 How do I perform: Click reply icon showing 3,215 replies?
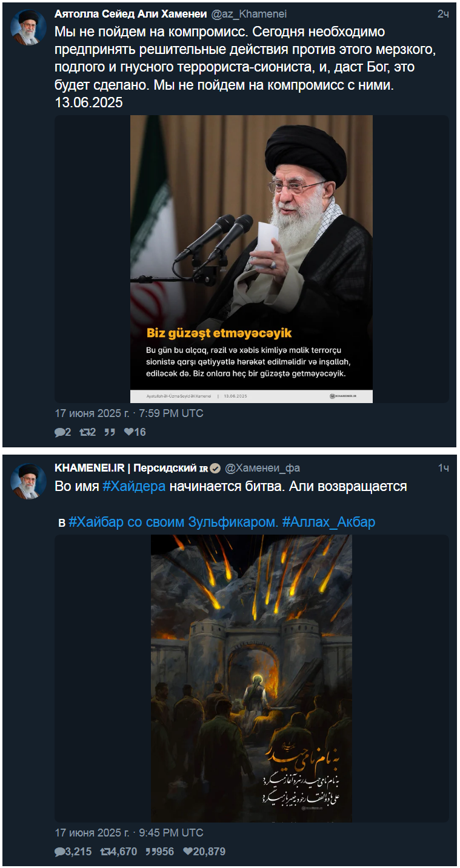pyautogui.click(x=59, y=852)
